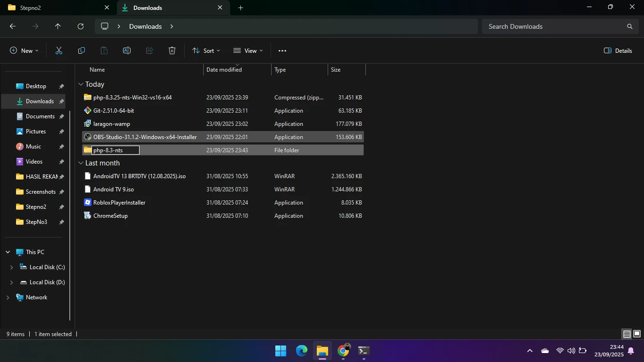The width and height of the screenshot is (644, 362).
Task: Collapse the Today group
Action: tap(81, 84)
